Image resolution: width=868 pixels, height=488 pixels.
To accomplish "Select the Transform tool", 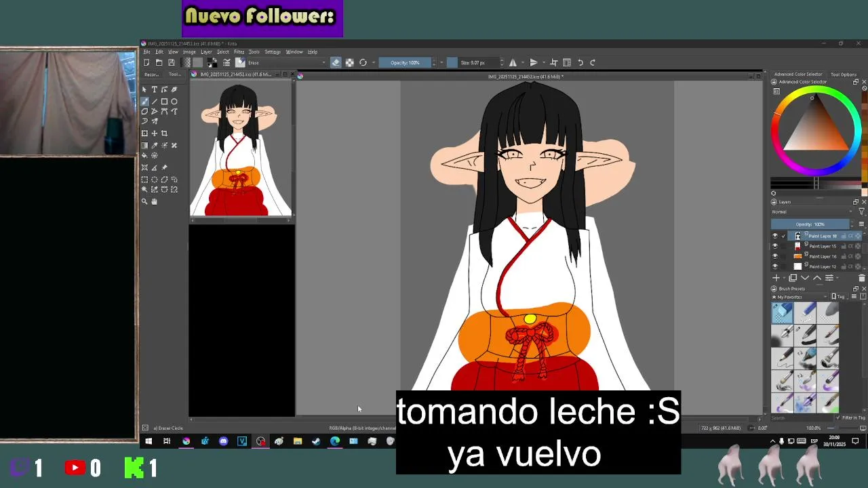I will coord(144,134).
